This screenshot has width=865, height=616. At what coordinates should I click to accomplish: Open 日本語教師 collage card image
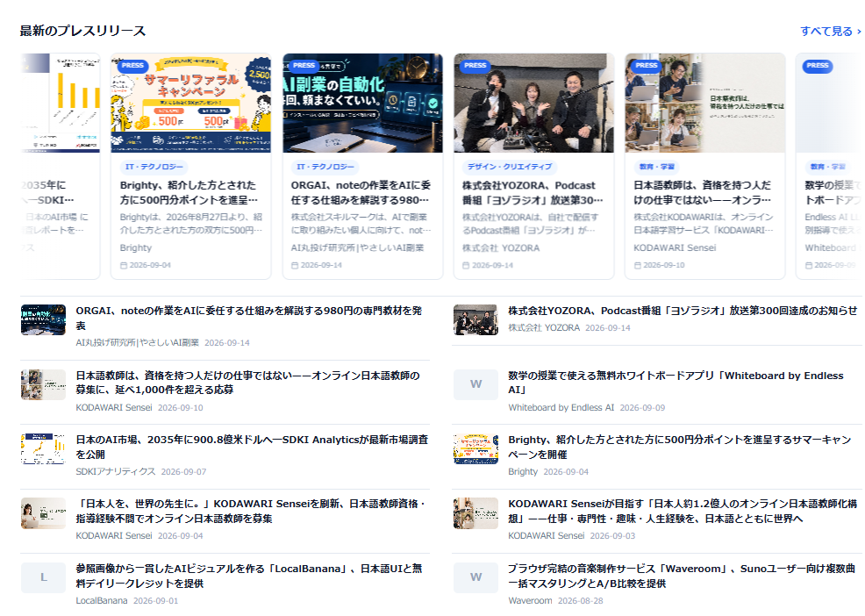[x=705, y=104]
